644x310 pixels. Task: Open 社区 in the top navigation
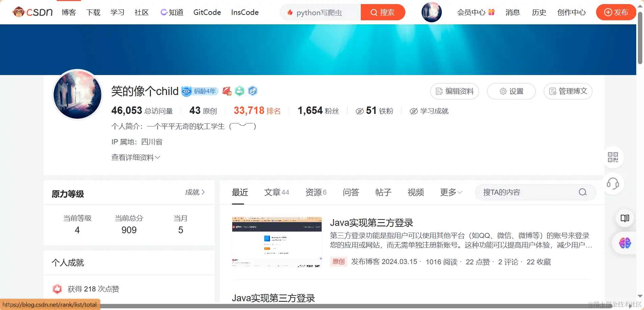coord(142,13)
